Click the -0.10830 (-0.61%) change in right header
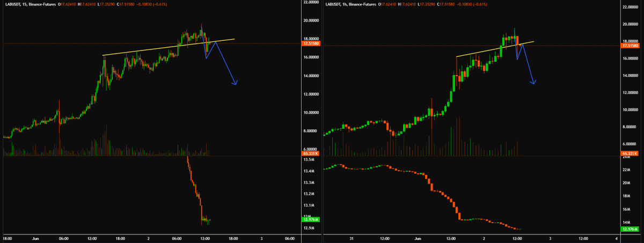 click(x=471, y=4)
